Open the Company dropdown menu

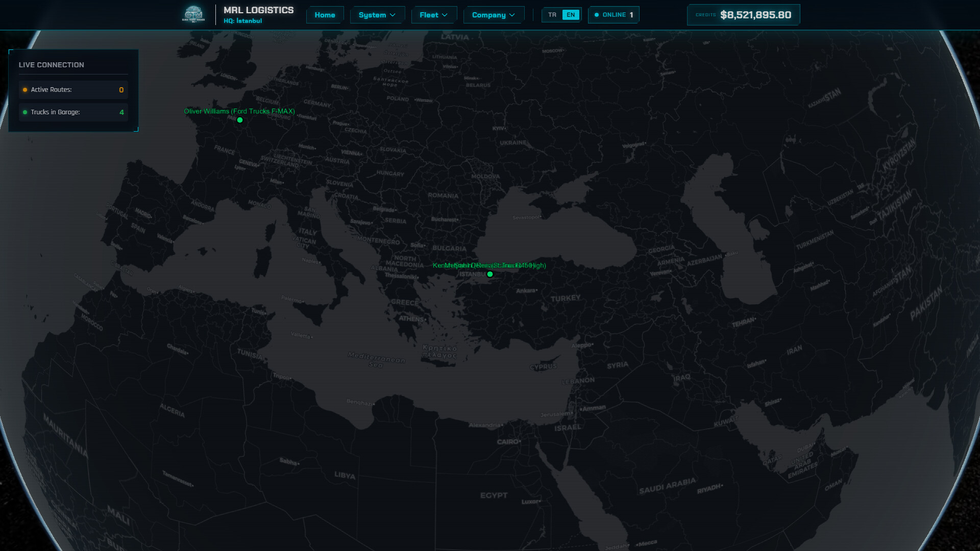pos(493,15)
